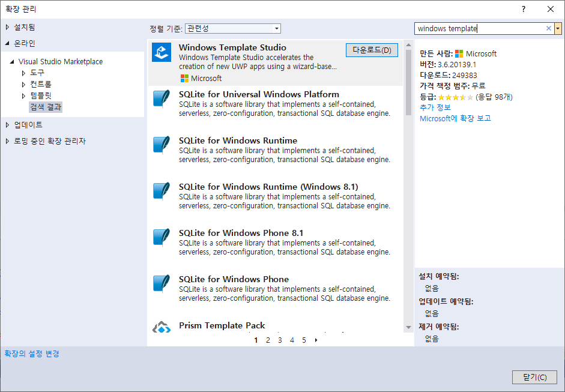Screen dimensions: 565x392
Task: Select the 설치됨 label in the tree
Action: point(25,28)
